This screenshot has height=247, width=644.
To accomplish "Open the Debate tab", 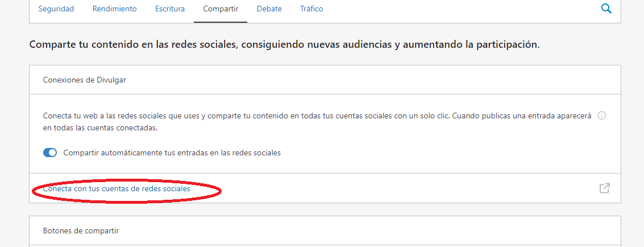I will pyautogui.click(x=269, y=9).
